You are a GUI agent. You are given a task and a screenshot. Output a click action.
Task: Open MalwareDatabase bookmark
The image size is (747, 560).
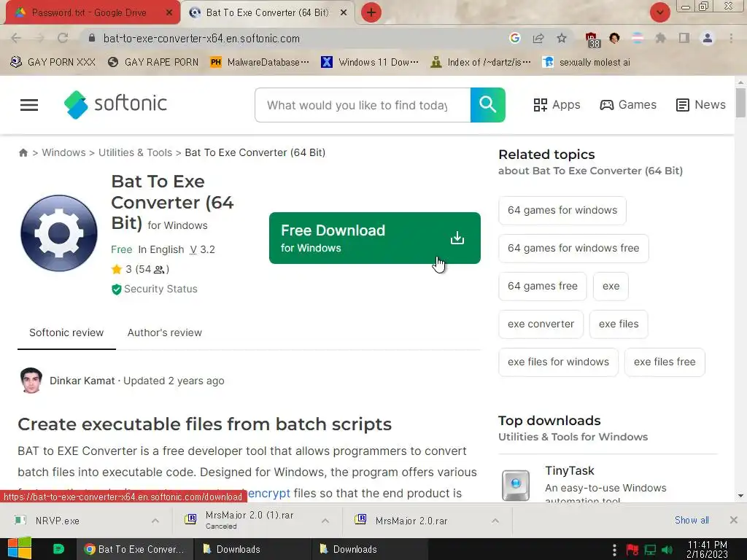coord(260,63)
